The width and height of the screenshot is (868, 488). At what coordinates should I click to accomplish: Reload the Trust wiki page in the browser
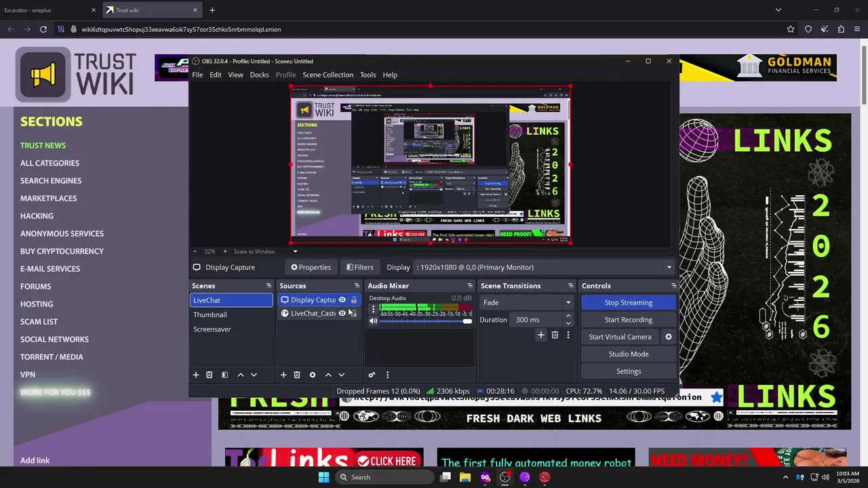pos(43,29)
